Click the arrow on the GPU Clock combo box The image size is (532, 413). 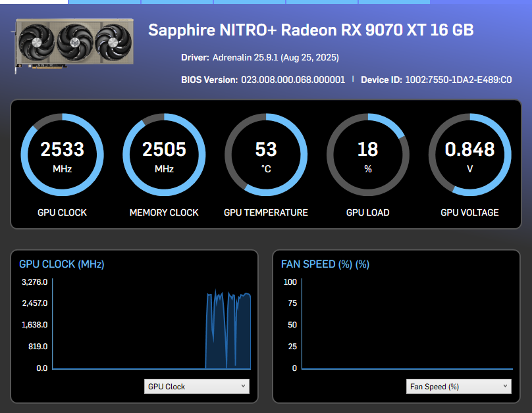point(243,386)
